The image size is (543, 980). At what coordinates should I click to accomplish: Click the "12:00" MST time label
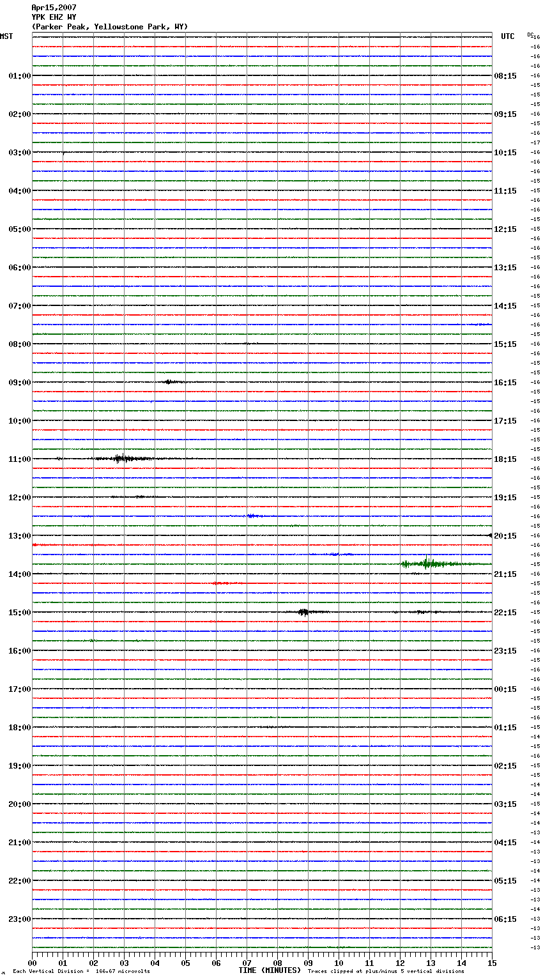pos(20,498)
